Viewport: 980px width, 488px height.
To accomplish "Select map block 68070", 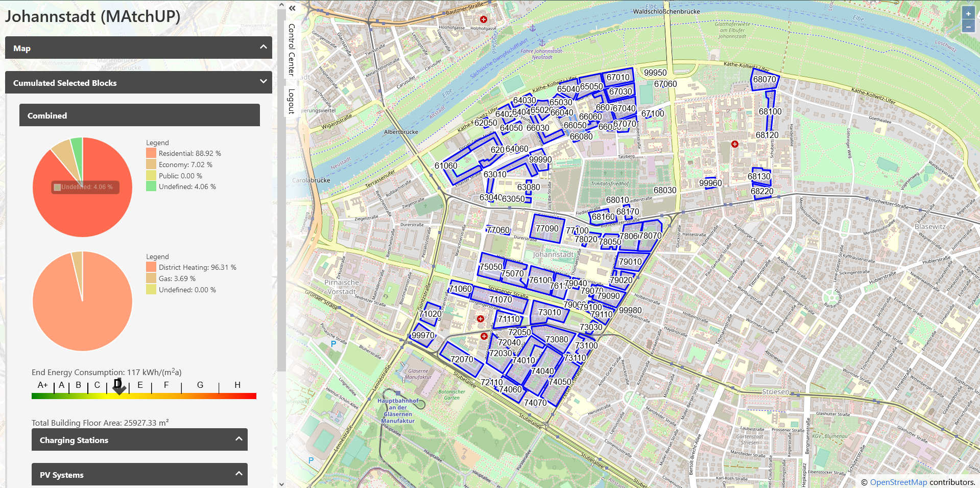I will (x=764, y=79).
